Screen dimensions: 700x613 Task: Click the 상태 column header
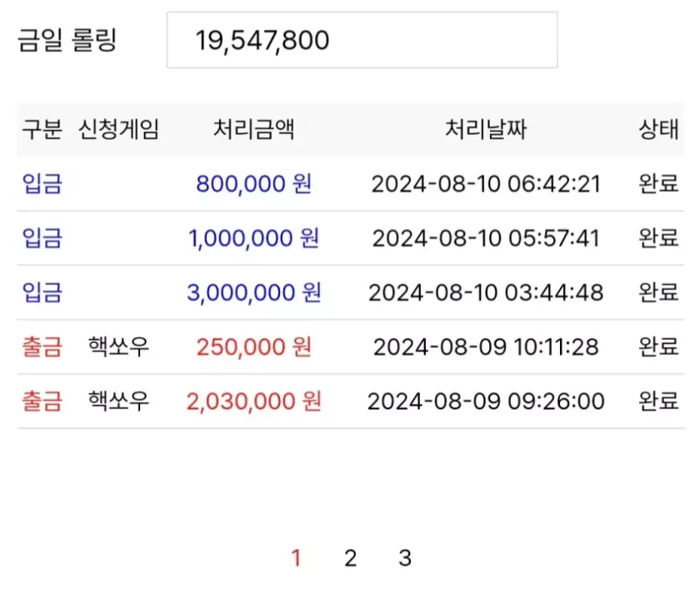point(658,130)
